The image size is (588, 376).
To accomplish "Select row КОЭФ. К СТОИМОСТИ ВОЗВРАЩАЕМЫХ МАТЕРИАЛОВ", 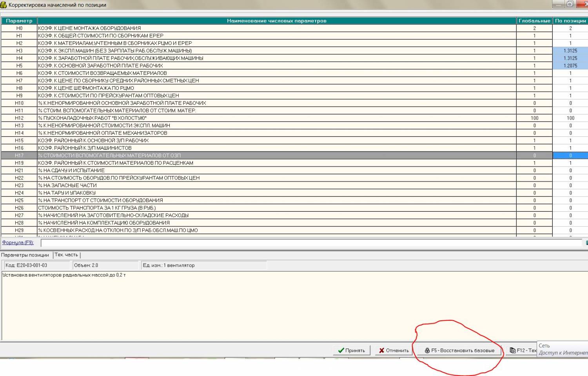I will (277, 73).
